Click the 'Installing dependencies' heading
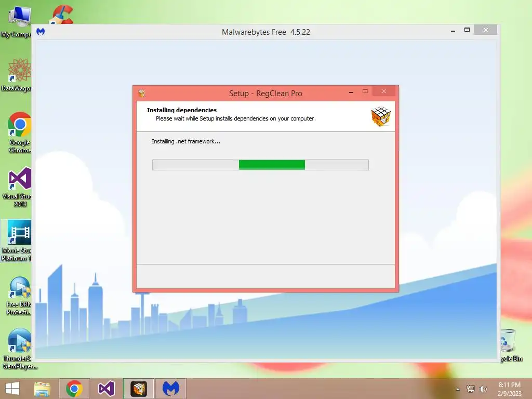This screenshot has width=532, height=399. pos(181,110)
